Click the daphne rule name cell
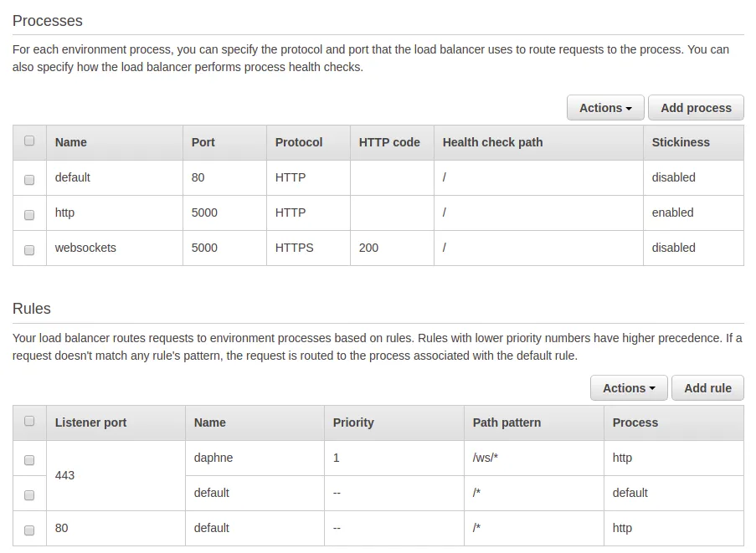Screen dimensions: 756x553 point(213,458)
